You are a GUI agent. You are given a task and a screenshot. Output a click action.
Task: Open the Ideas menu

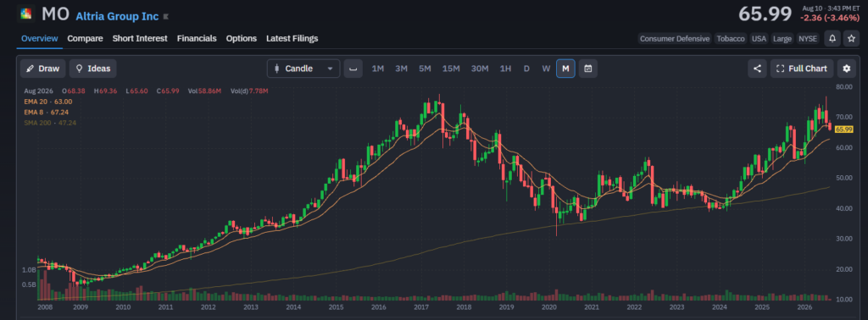point(93,69)
